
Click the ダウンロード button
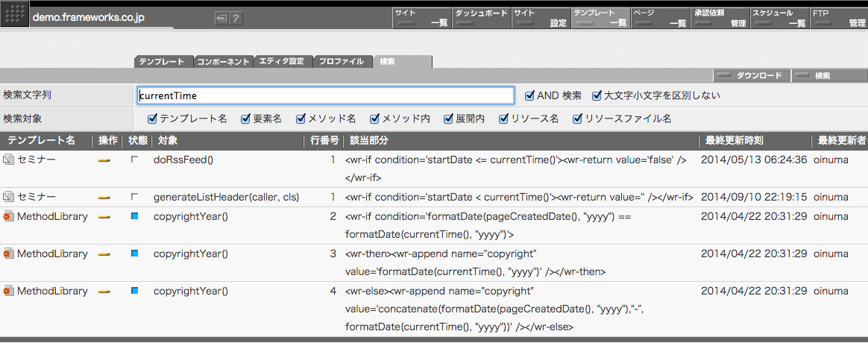pyautogui.click(x=751, y=76)
